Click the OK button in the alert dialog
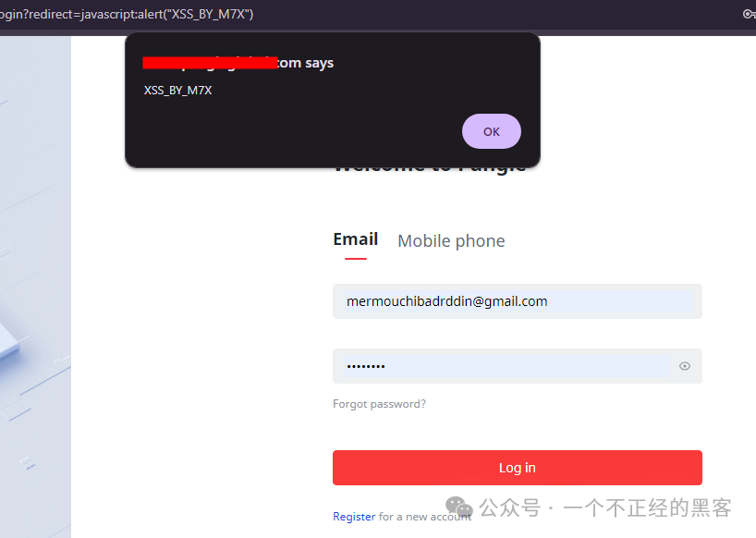The image size is (756, 538). (492, 131)
